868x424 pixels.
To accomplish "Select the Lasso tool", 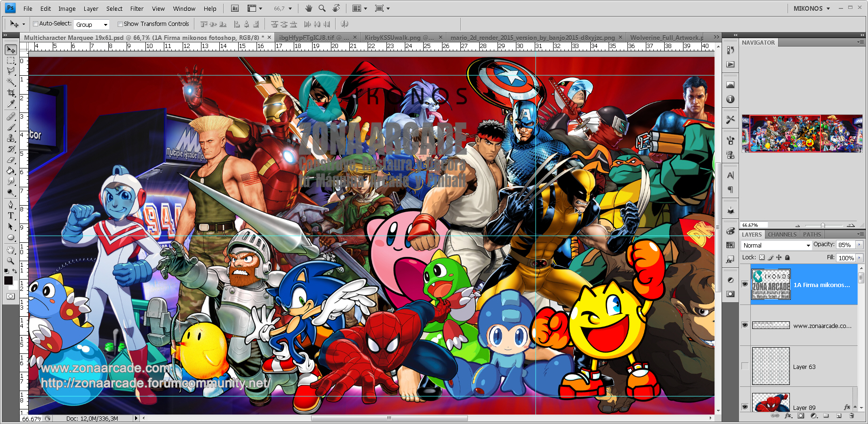I will pos(11,71).
